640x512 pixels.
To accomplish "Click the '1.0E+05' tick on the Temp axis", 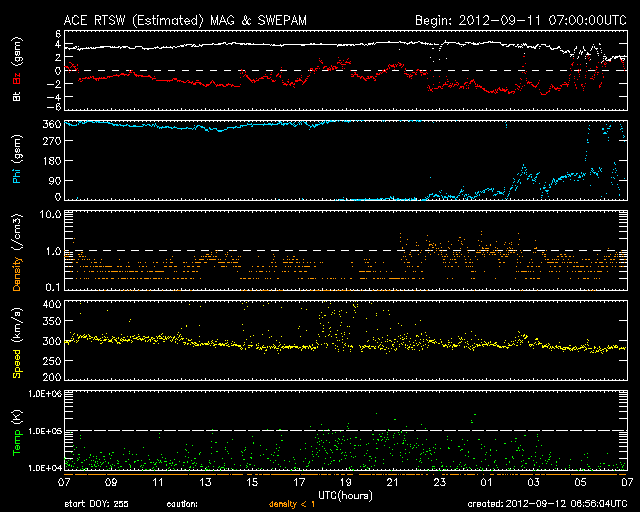I will point(45,431).
